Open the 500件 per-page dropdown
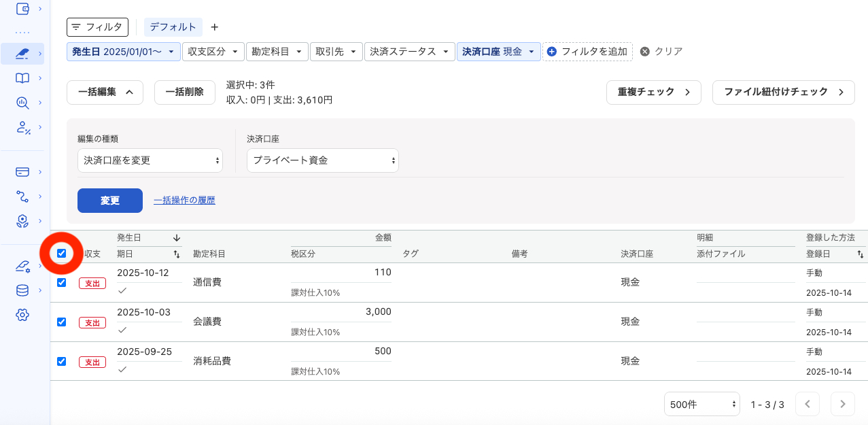The width and height of the screenshot is (868, 425). coord(701,404)
